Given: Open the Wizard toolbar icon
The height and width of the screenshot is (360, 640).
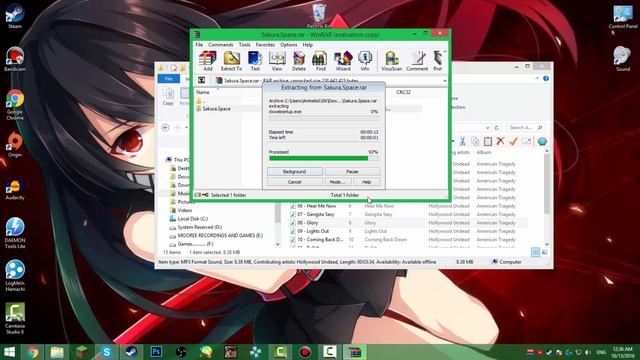Looking at the screenshot, I should pos(343,61).
